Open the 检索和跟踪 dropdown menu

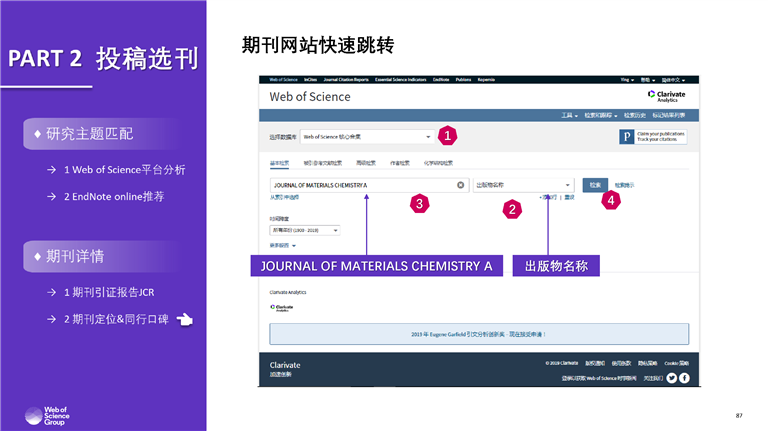pyautogui.click(x=600, y=115)
